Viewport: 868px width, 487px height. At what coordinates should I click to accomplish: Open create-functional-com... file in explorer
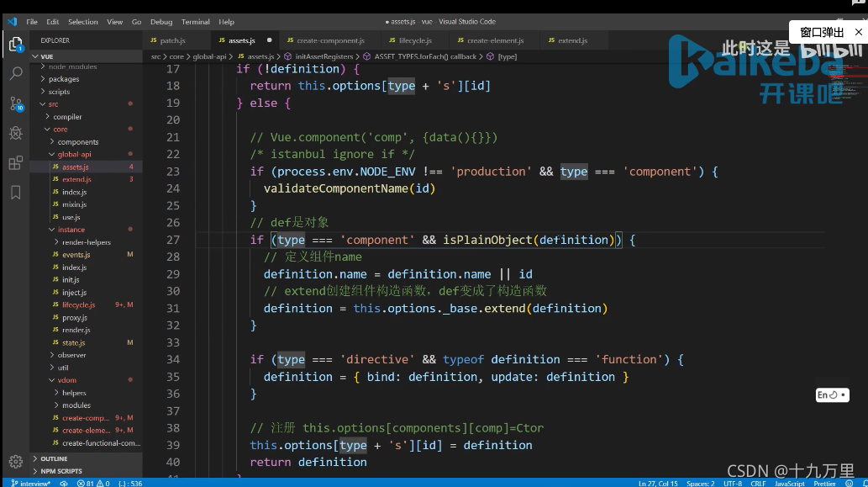point(86,442)
